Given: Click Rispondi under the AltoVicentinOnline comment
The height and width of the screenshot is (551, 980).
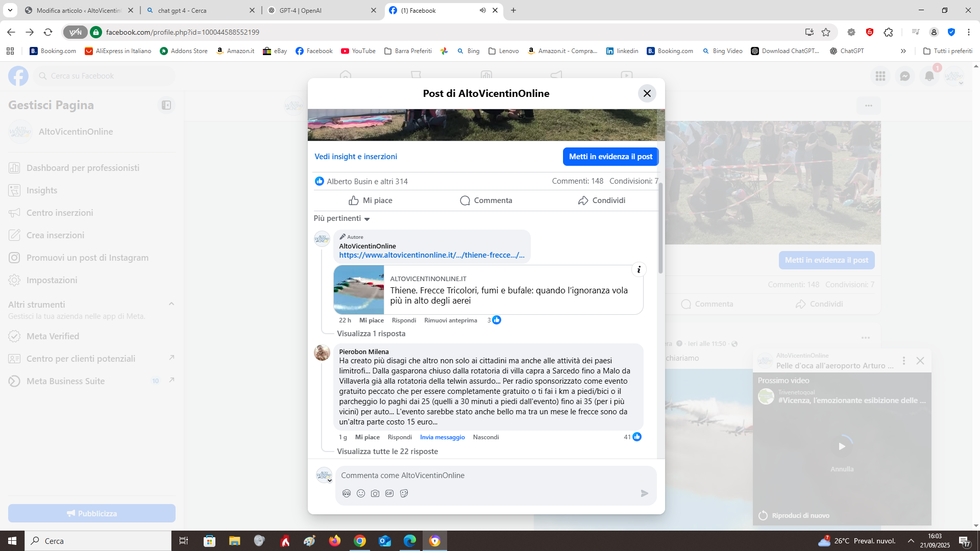Looking at the screenshot, I should [x=404, y=320].
